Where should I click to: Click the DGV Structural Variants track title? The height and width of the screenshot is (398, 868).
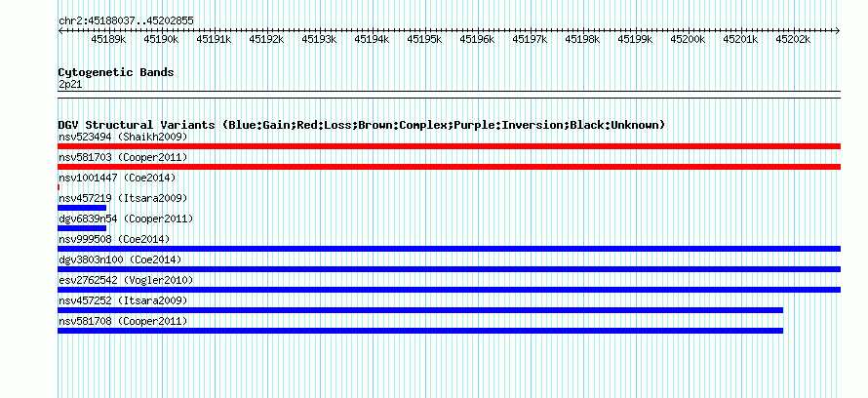[x=362, y=125]
